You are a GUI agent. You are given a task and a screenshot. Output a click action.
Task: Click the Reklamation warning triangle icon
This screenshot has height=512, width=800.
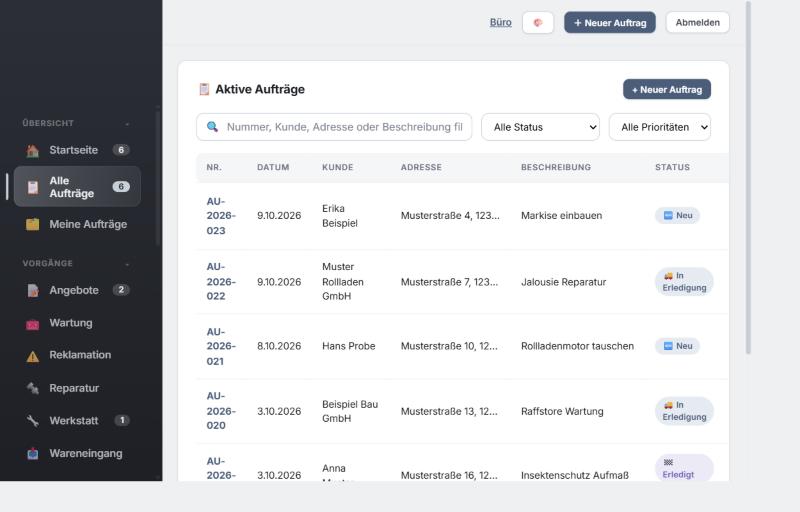33,356
